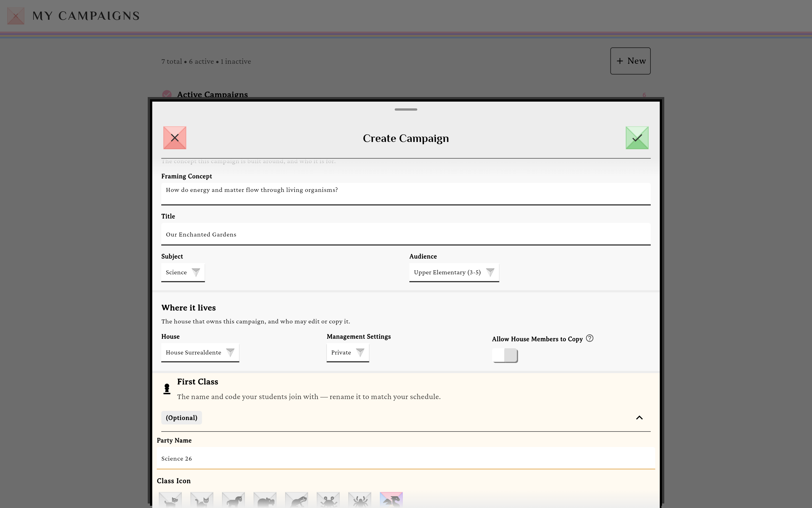Open the Subject dropdown showing Science
The image size is (812, 508).
point(183,272)
